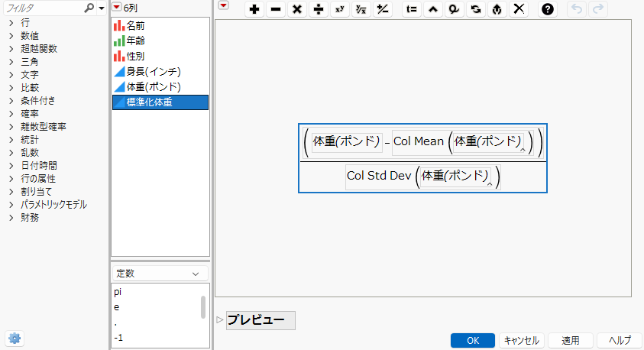Select the Col Mean function in formula
This screenshot has width=644, height=350.
(419, 141)
